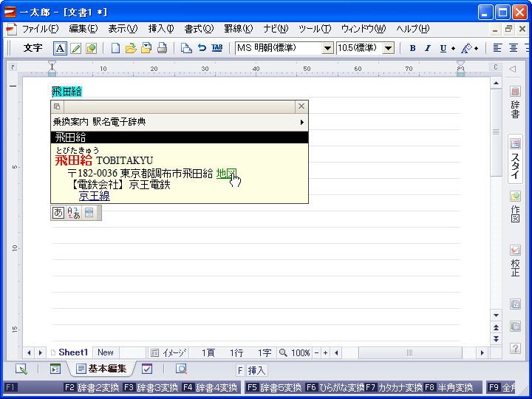
Task: Click the New sheet tab
Action: [106, 352]
